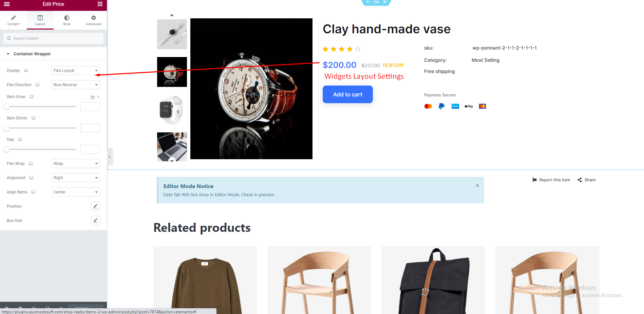This screenshot has width=644, height=314.
Task: Click the Add to cart button
Action: click(x=348, y=94)
